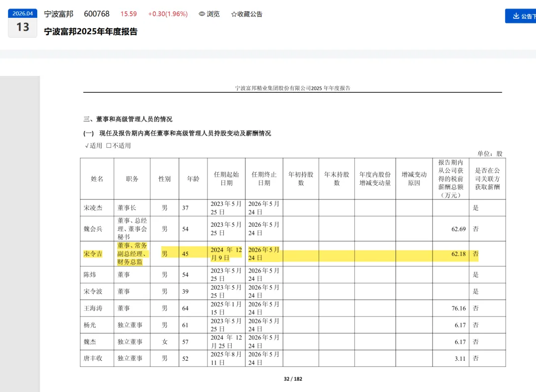Click stock code 600768
Screen dimensions: 536x392
[x=97, y=14]
